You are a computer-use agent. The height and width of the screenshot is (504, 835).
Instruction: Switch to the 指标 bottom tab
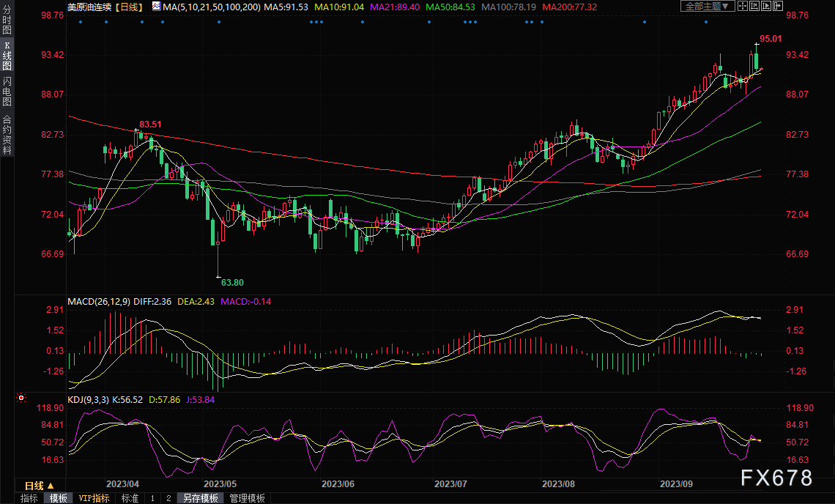coord(29,498)
